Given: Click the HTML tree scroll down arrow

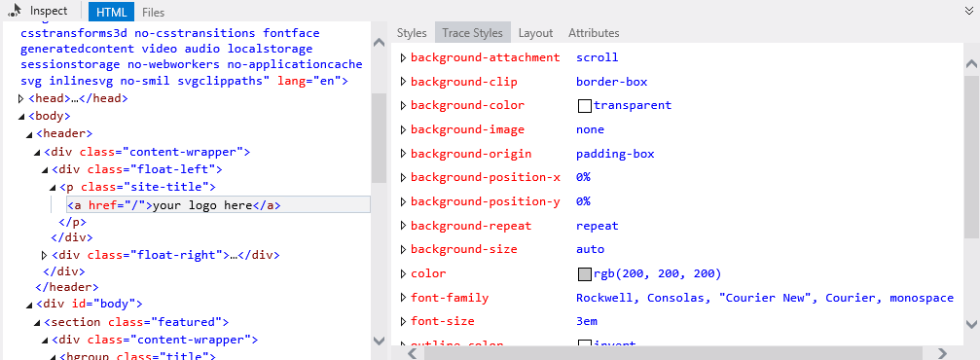Looking at the screenshot, I should coord(379,341).
